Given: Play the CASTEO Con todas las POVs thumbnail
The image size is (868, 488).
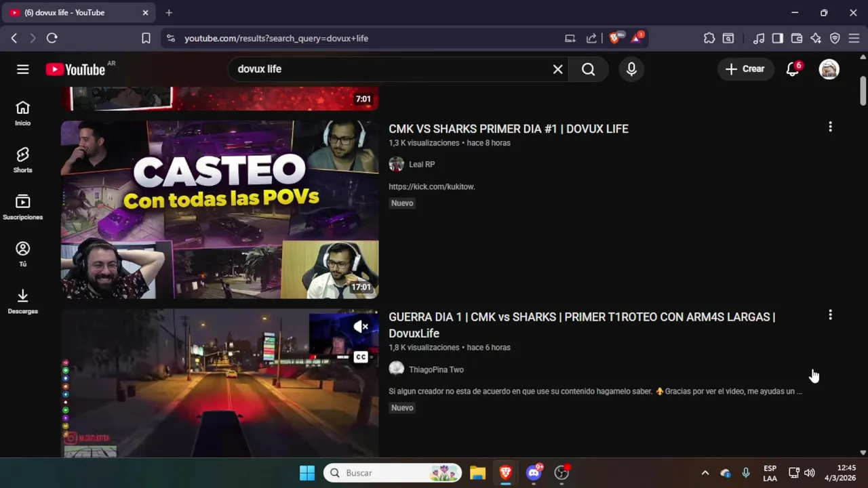Looking at the screenshot, I should 220,209.
